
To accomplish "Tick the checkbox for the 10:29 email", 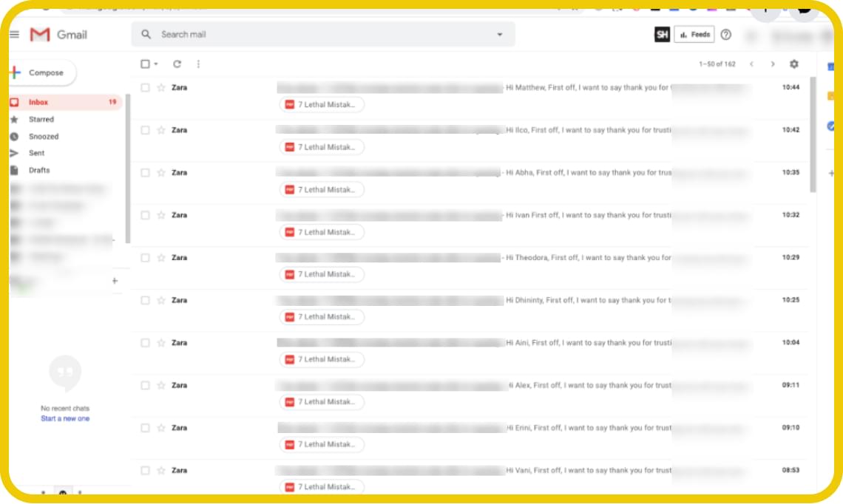I will point(145,258).
